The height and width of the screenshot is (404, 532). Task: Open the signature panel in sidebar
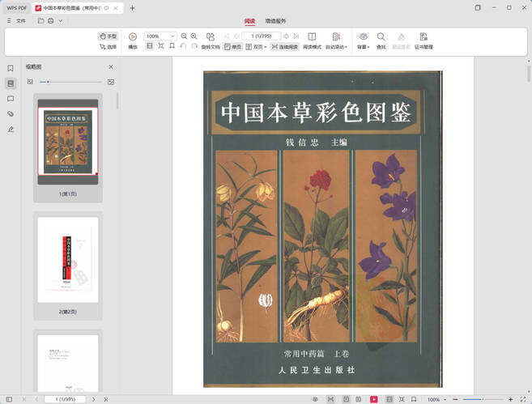coord(11,129)
